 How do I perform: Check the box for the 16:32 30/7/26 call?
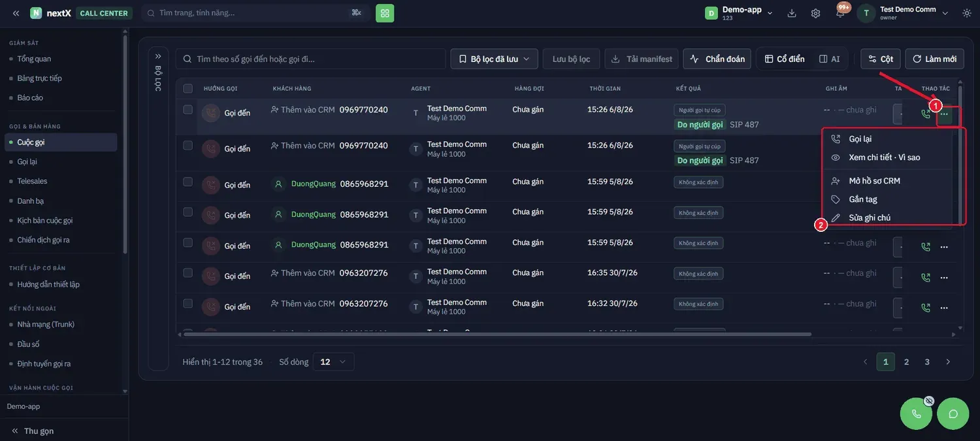188,303
